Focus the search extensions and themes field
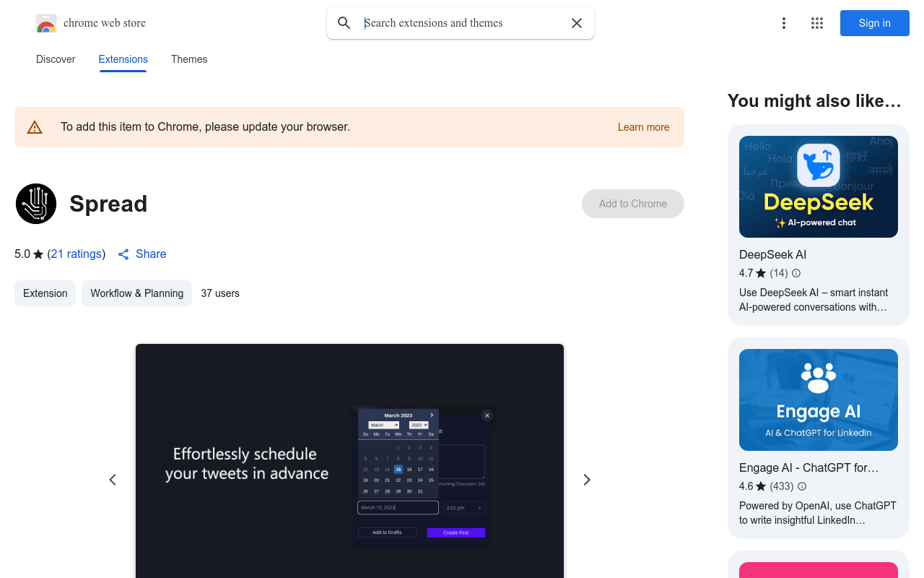Viewport: 924px width, 578px height. pyautogui.click(x=462, y=23)
